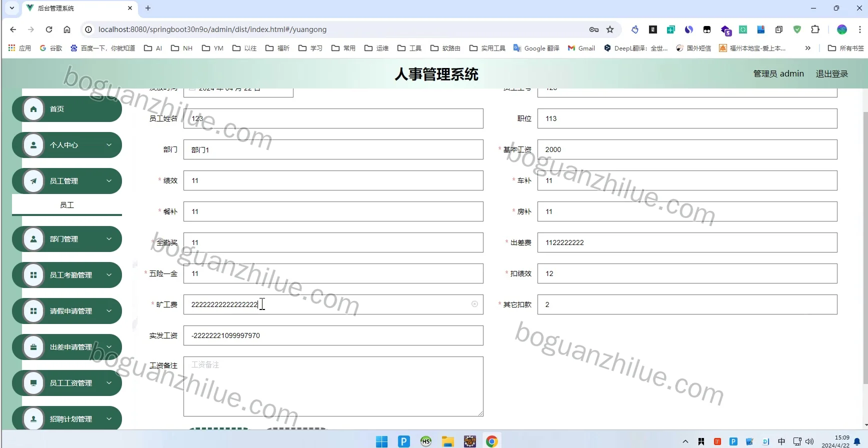
Task: Click the page vertical scrollbar
Action: tap(865, 247)
